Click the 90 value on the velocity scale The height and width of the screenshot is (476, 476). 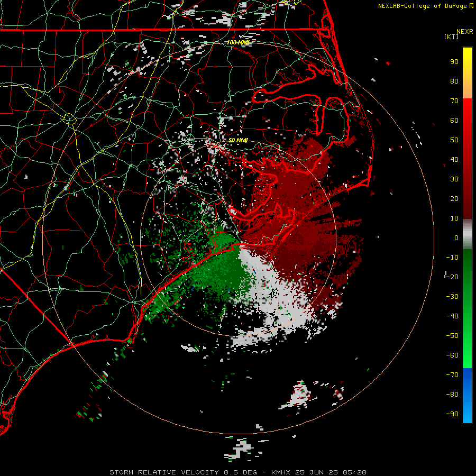click(454, 62)
